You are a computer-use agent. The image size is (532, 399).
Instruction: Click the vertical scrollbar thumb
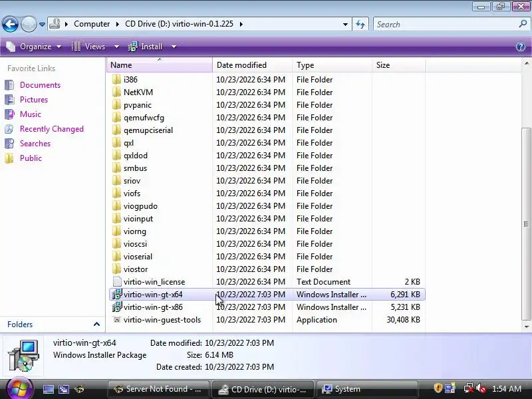(527, 224)
